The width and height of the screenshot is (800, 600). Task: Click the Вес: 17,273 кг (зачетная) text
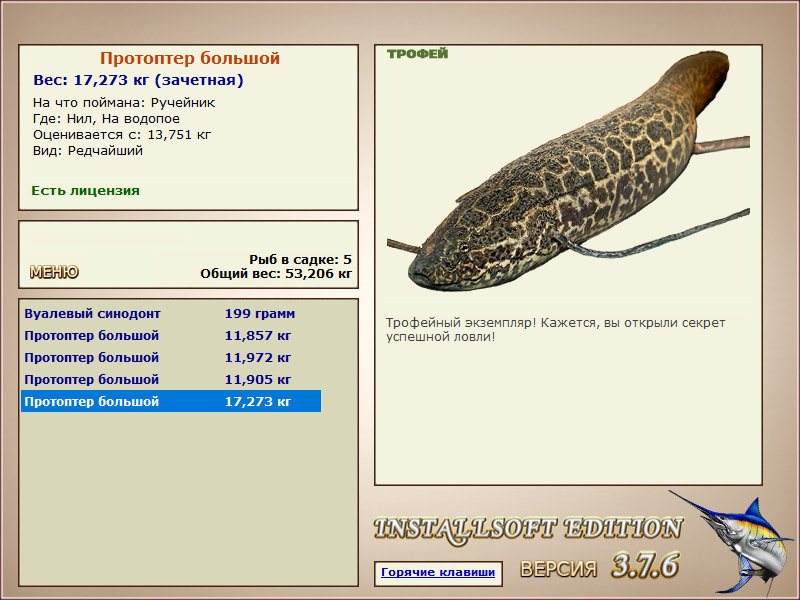click(138, 80)
